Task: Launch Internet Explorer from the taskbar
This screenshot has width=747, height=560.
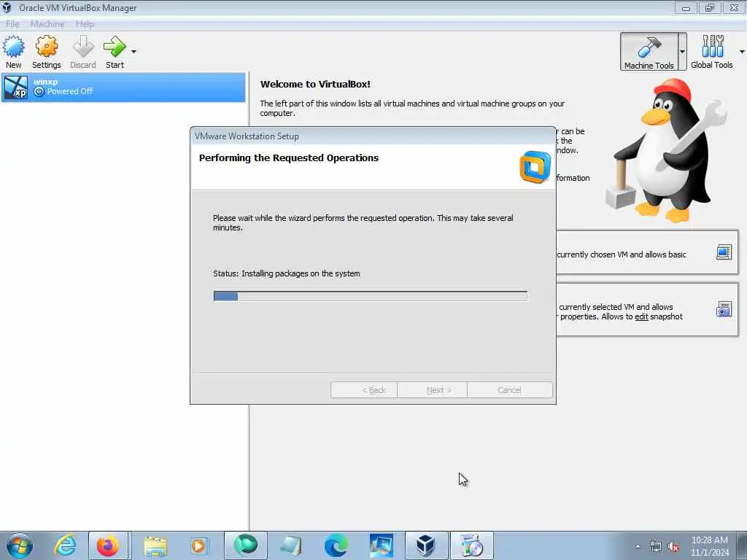Action: [65, 545]
